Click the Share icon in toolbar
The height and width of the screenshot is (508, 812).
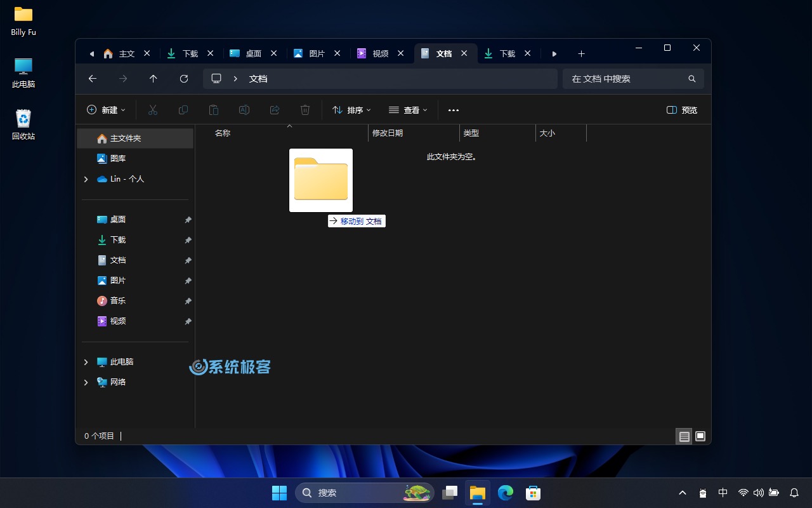(x=275, y=110)
